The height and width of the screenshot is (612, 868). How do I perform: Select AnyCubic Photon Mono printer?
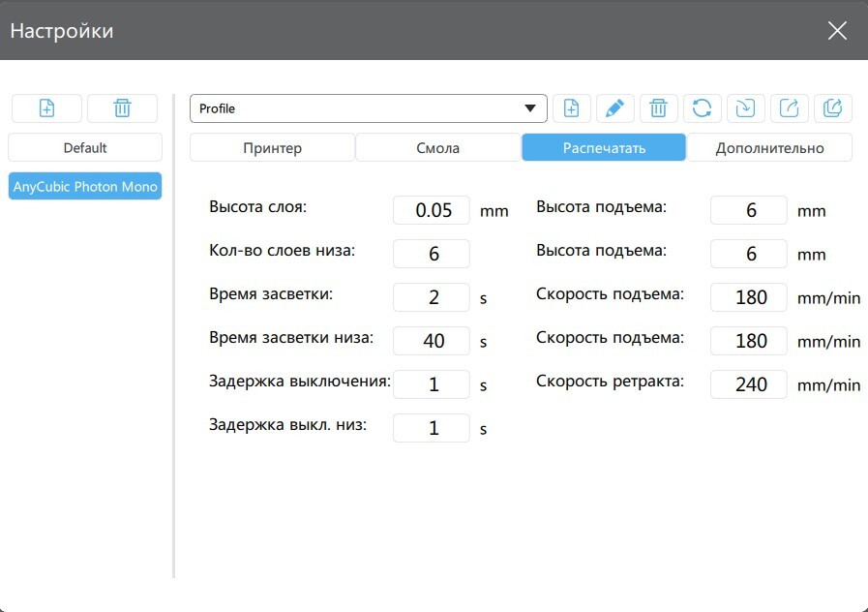tap(85, 187)
